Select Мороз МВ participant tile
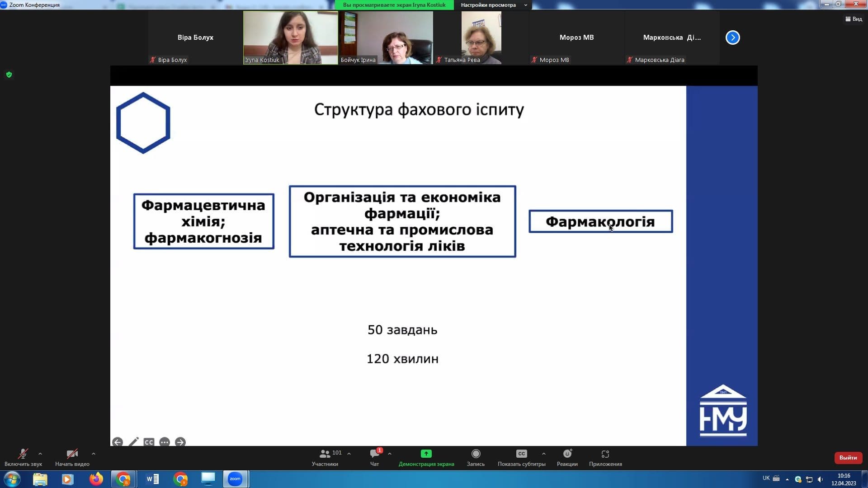Screen dimensions: 868x488 [576, 38]
